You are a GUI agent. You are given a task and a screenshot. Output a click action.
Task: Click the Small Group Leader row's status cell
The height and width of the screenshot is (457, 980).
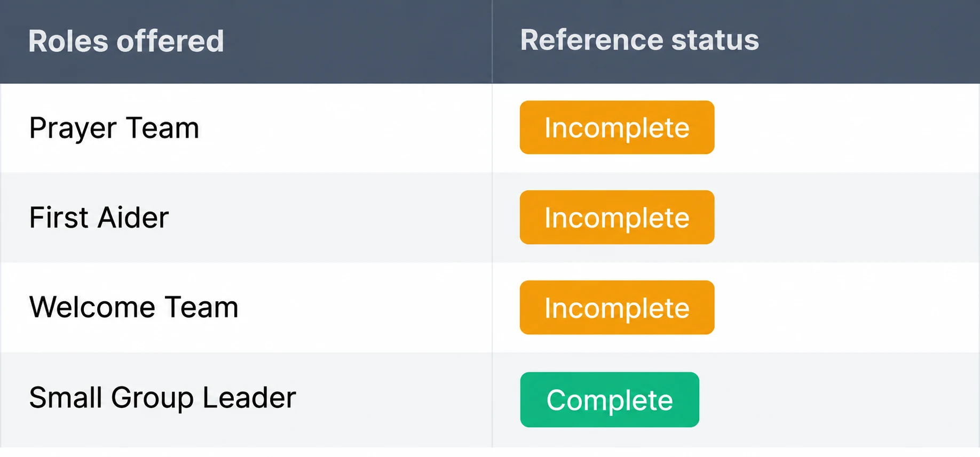coord(736,400)
